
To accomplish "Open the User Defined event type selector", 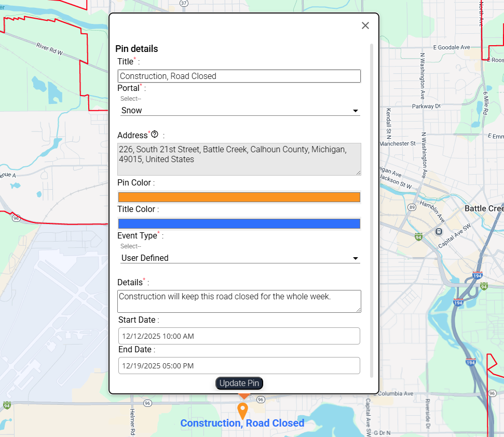I will (x=239, y=258).
